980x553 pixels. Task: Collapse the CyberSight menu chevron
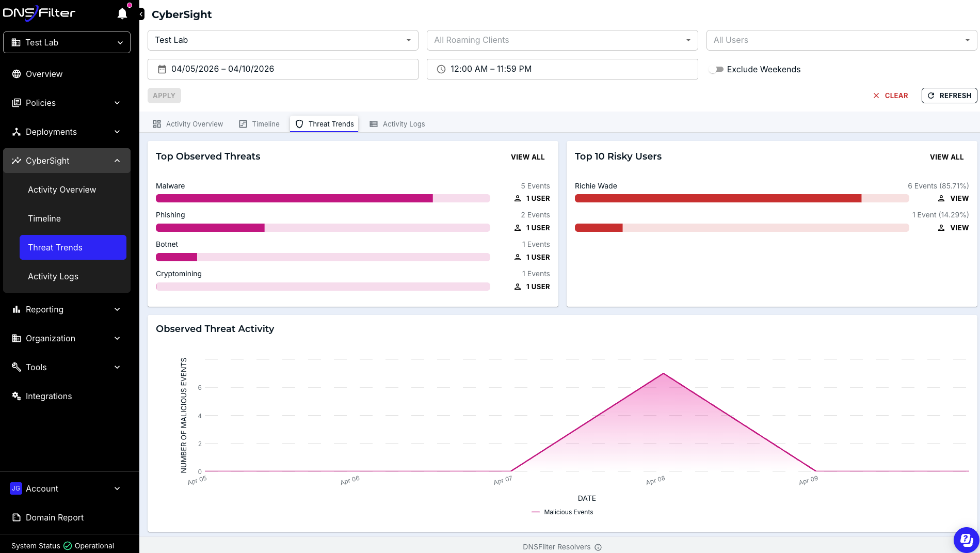117,161
